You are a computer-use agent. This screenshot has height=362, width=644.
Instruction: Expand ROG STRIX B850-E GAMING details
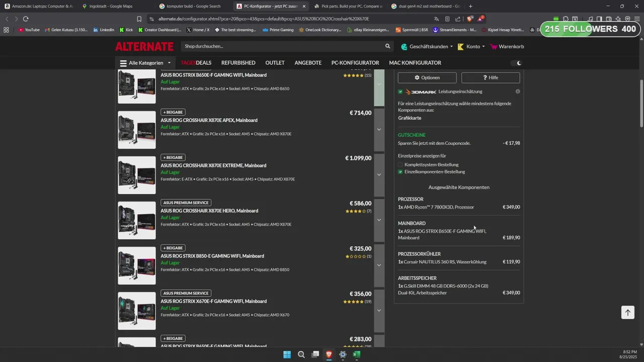pos(379,265)
